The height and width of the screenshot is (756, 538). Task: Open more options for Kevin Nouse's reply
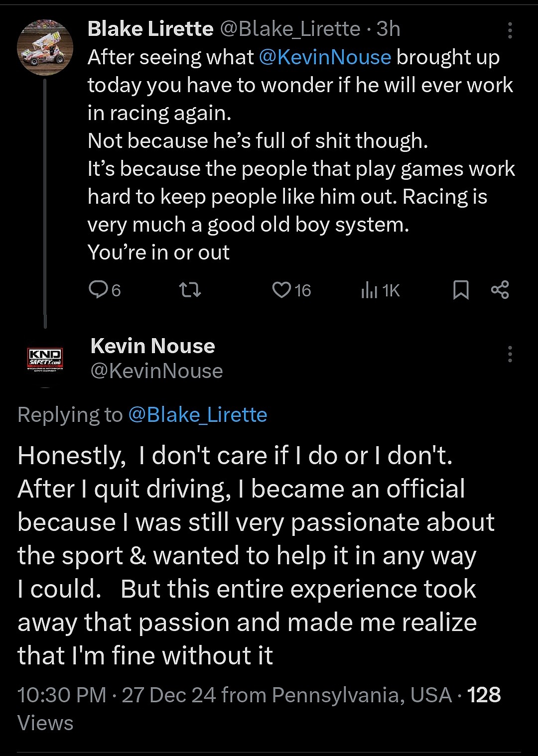tap(510, 354)
